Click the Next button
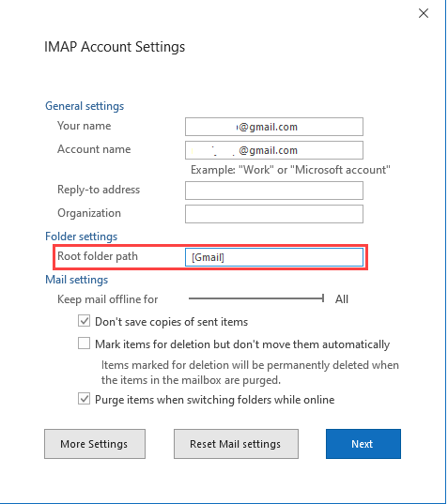Viewport: 448px width, 504px height. (363, 444)
